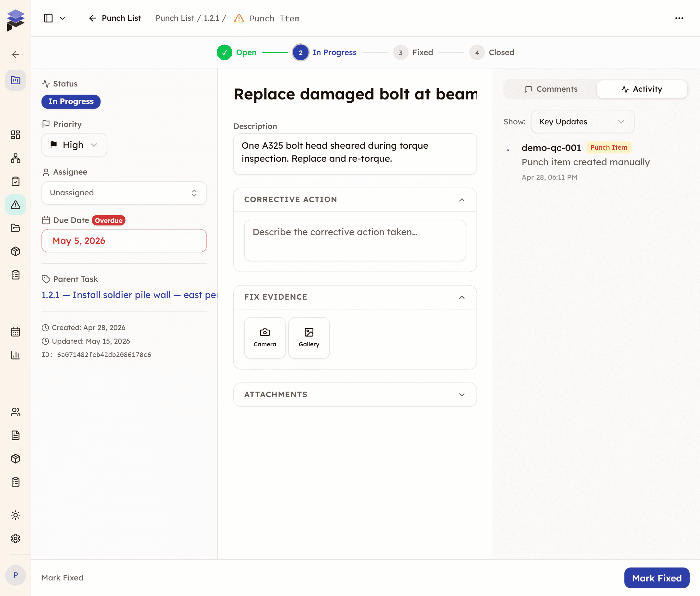This screenshot has height=596, width=700.
Task: Click the Overdue badge
Action: 109,221
